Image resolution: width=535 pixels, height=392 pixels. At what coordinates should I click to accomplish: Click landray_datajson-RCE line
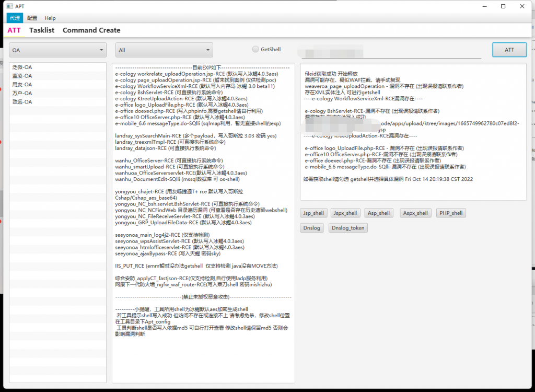tap(166, 148)
